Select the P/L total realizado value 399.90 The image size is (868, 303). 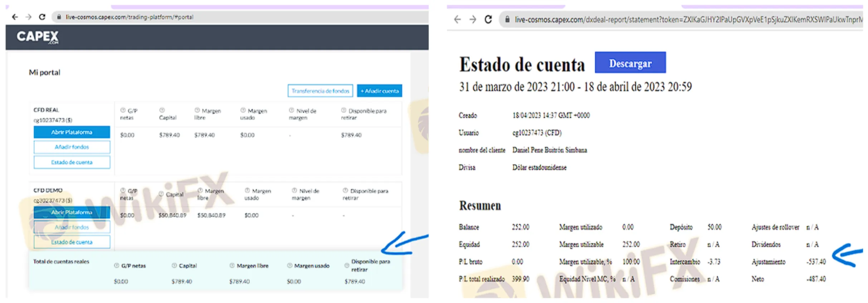pos(521,279)
